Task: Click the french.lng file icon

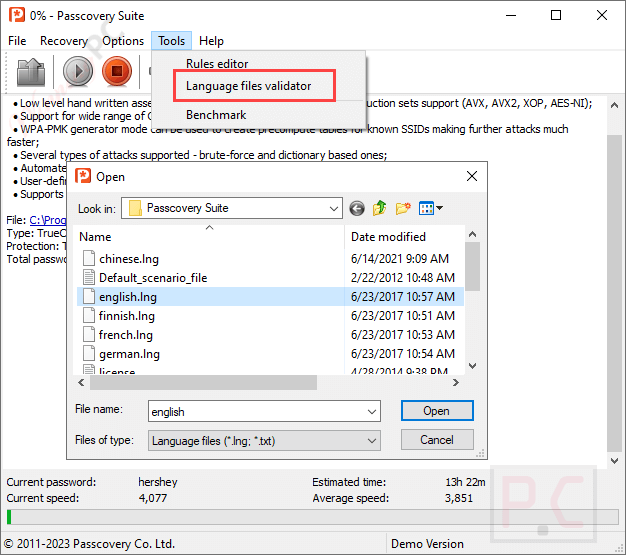Action: point(89,335)
